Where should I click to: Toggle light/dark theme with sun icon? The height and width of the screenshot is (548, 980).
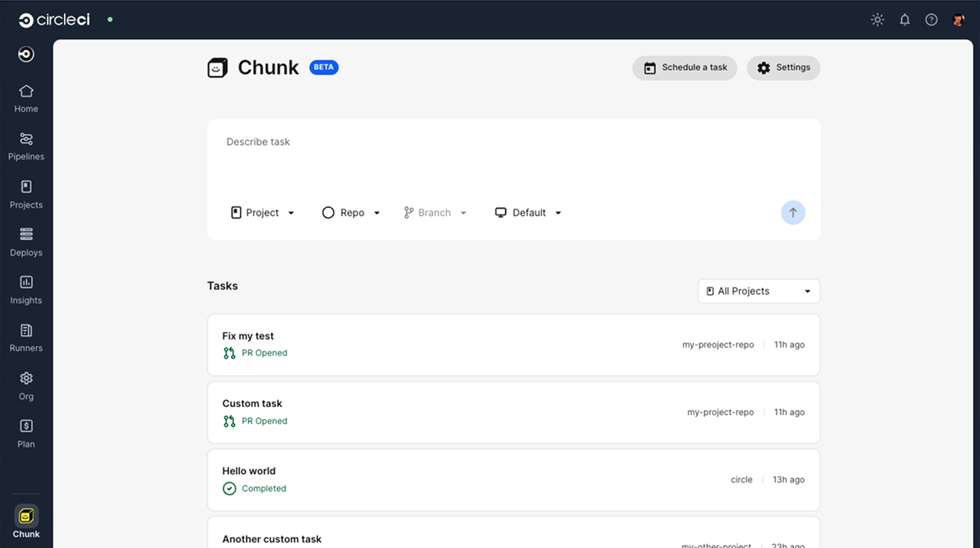[877, 19]
